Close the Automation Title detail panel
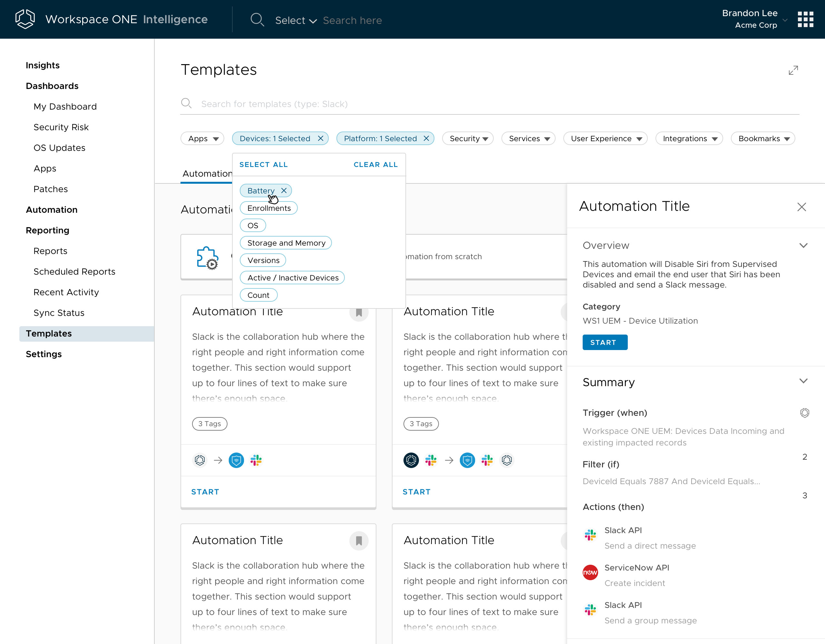The height and width of the screenshot is (644, 825). [801, 207]
